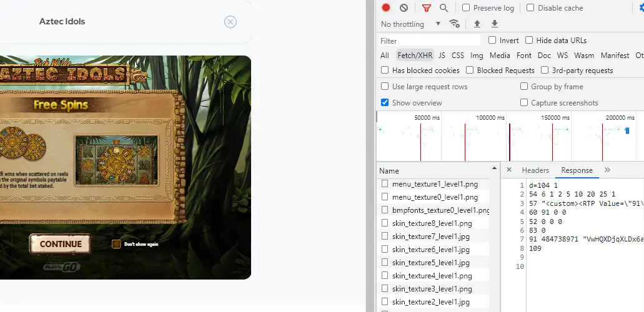644x312 pixels.
Task: Click response line 'd=104 1'
Action: pos(543,185)
